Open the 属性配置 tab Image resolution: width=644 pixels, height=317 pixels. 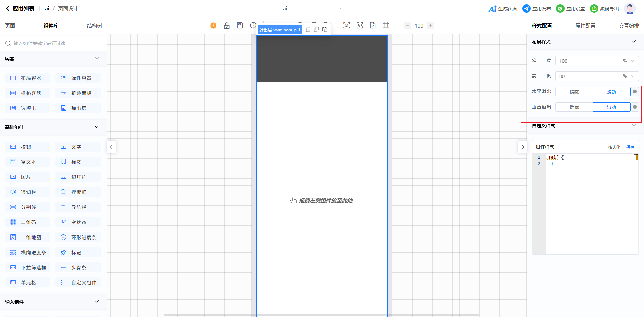(585, 26)
